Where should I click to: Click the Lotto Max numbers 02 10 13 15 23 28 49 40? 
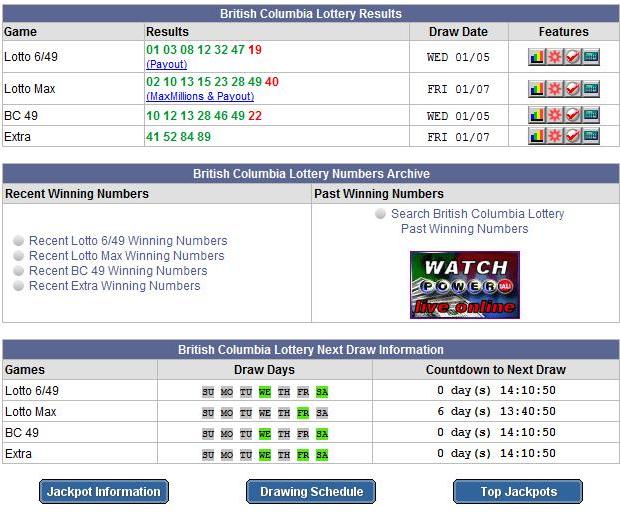[212, 82]
